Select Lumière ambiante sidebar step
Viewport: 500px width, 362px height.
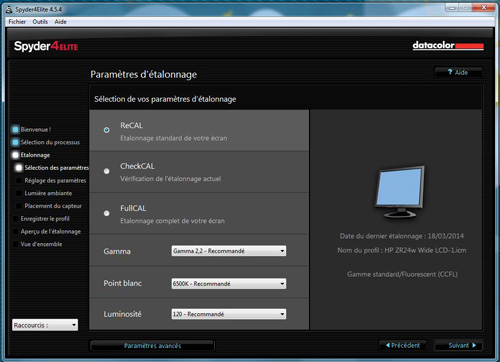pos(48,193)
